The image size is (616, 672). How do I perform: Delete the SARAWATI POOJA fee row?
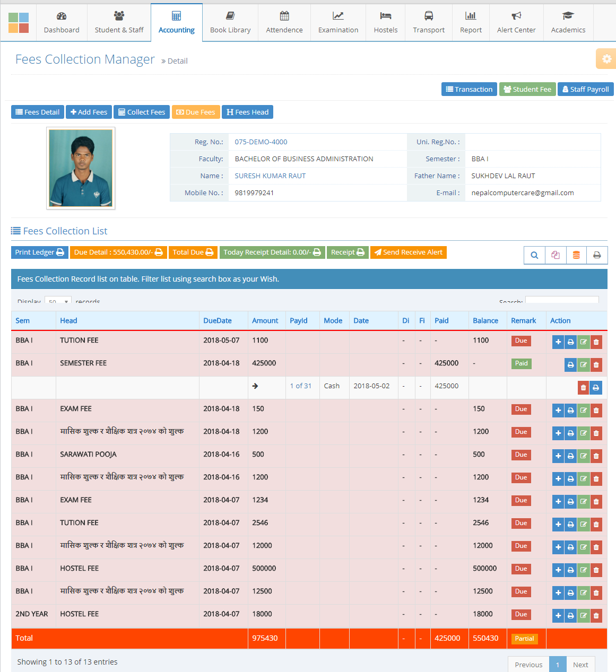[596, 456]
